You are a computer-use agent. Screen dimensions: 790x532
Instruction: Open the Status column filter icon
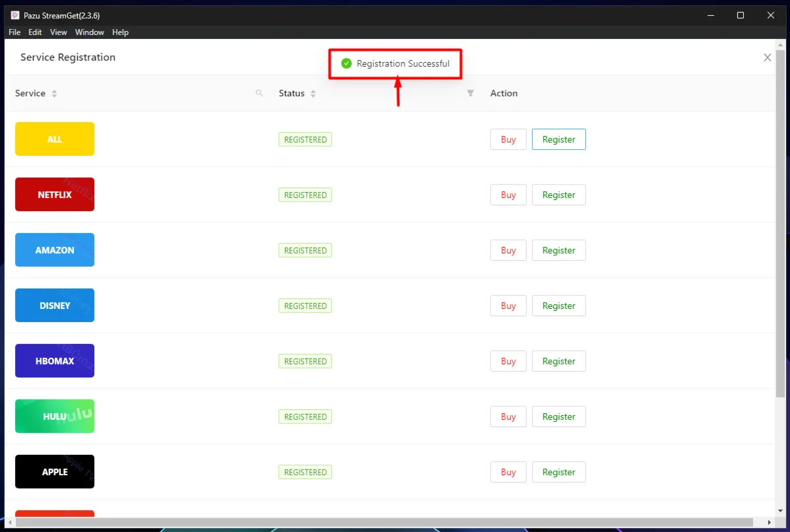pos(470,93)
